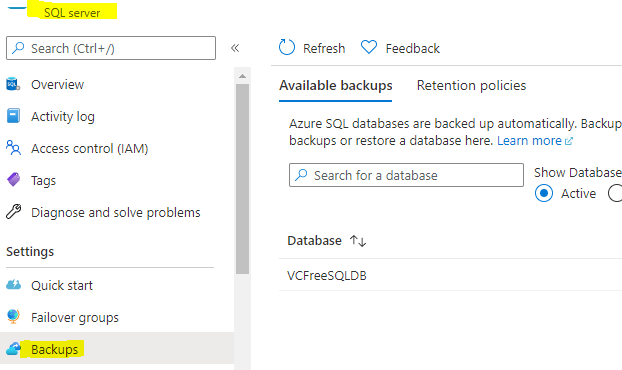Click the Quick start cloud icon
This screenshot has height=370, width=622.
[x=13, y=285]
